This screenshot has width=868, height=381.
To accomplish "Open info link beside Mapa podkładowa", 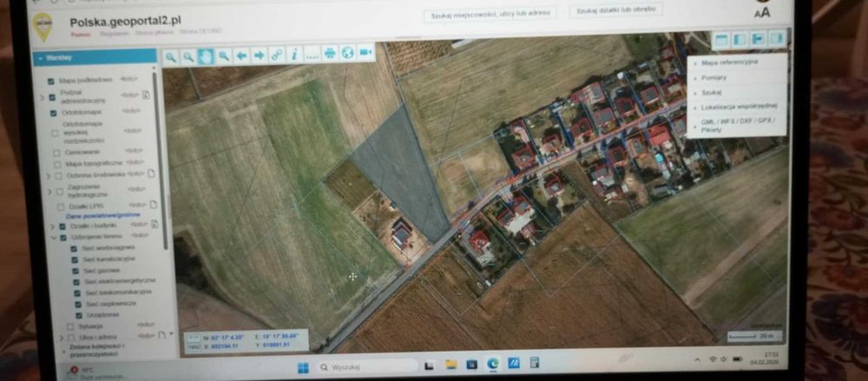I will point(128,79).
